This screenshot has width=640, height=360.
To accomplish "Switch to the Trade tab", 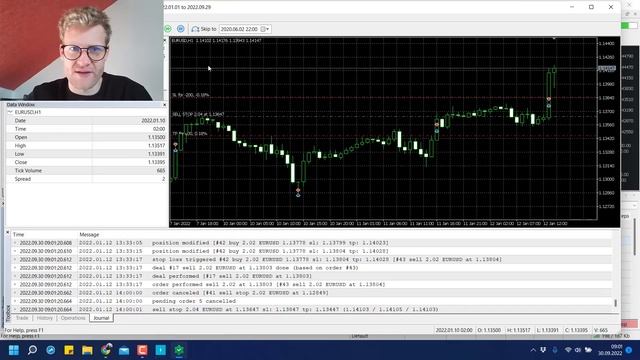I will tap(22, 318).
